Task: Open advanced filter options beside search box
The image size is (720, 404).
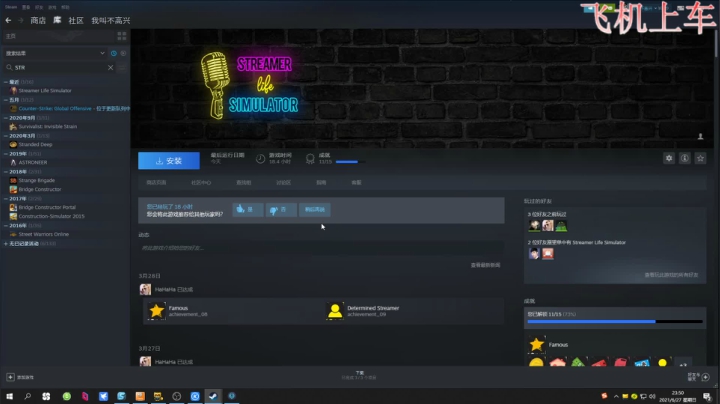Action: coord(122,67)
